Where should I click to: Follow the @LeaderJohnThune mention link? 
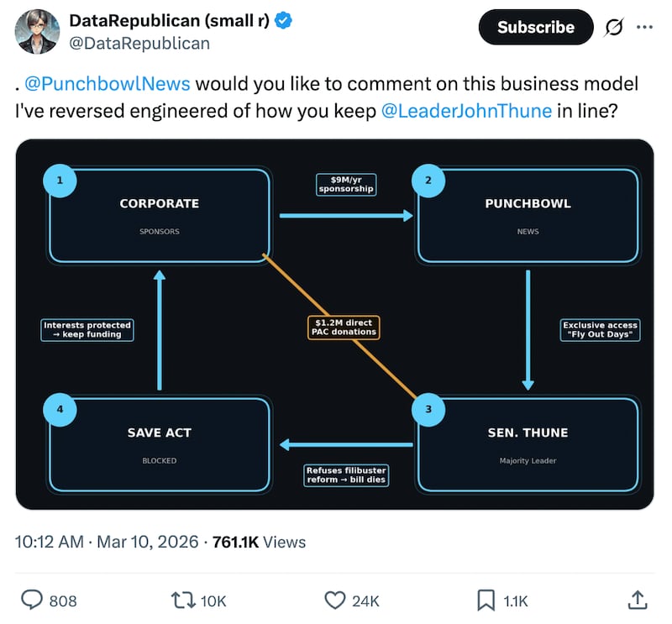(x=466, y=110)
